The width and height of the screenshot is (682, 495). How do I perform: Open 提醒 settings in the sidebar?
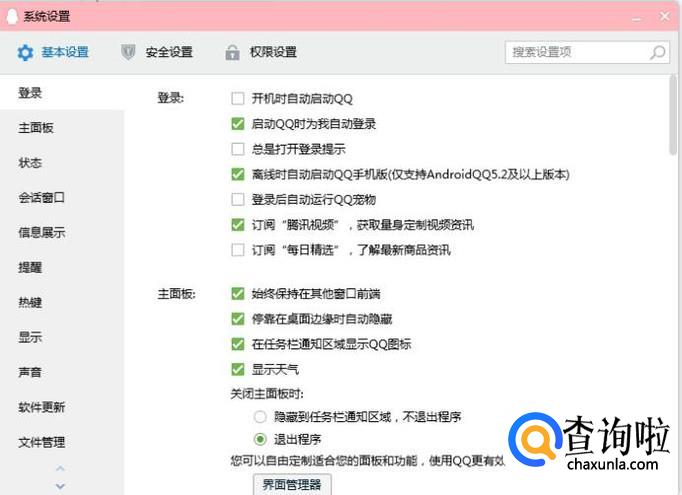(30, 267)
